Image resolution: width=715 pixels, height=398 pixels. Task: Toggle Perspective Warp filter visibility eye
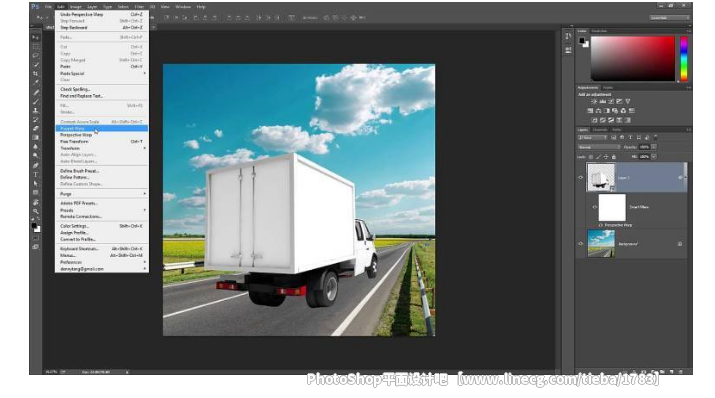pyautogui.click(x=601, y=225)
